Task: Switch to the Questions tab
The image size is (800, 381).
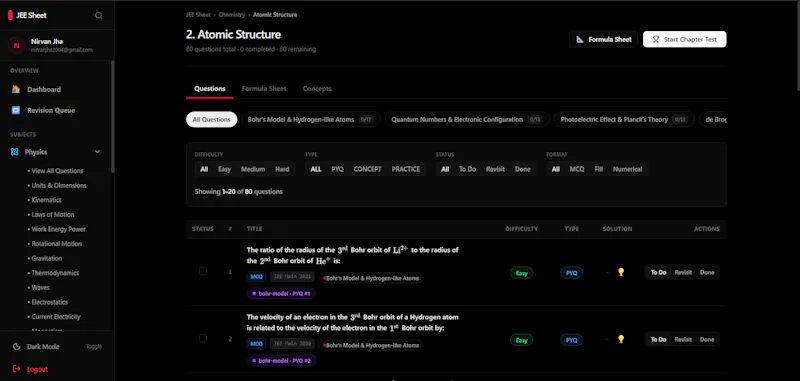Action: click(x=210, y=89)
